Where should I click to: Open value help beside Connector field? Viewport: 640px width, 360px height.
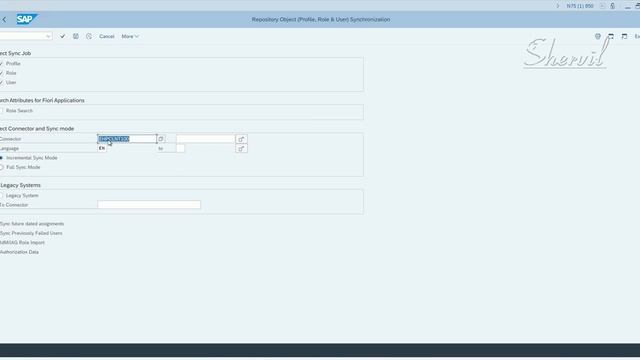tap(161, 139)
